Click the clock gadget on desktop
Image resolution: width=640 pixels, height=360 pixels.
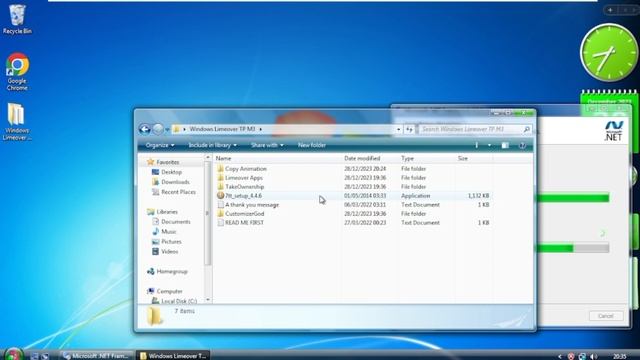[x=609, y=52]
